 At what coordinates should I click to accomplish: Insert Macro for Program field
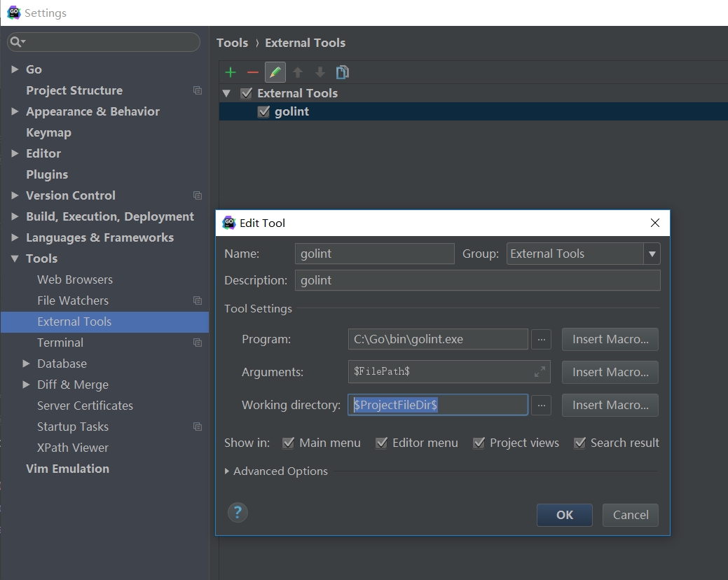pos(610,339)
